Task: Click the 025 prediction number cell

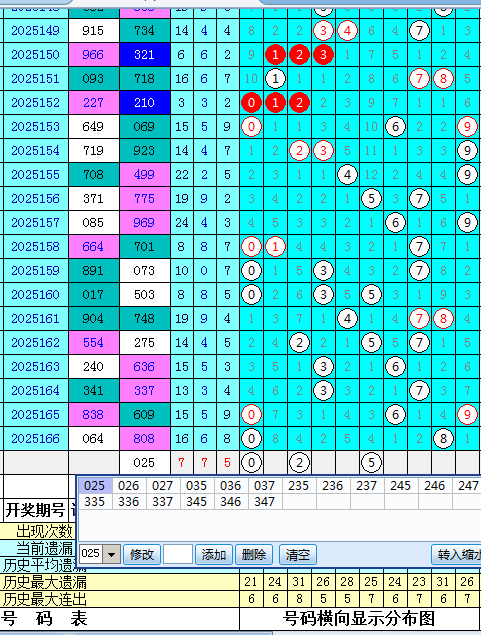Action: coord(145,462)
